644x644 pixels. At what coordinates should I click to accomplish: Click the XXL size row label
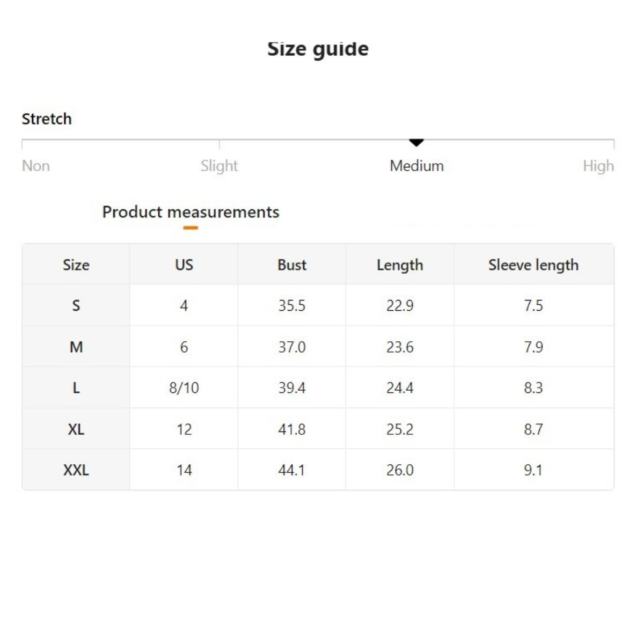click(x=76, y=470)
